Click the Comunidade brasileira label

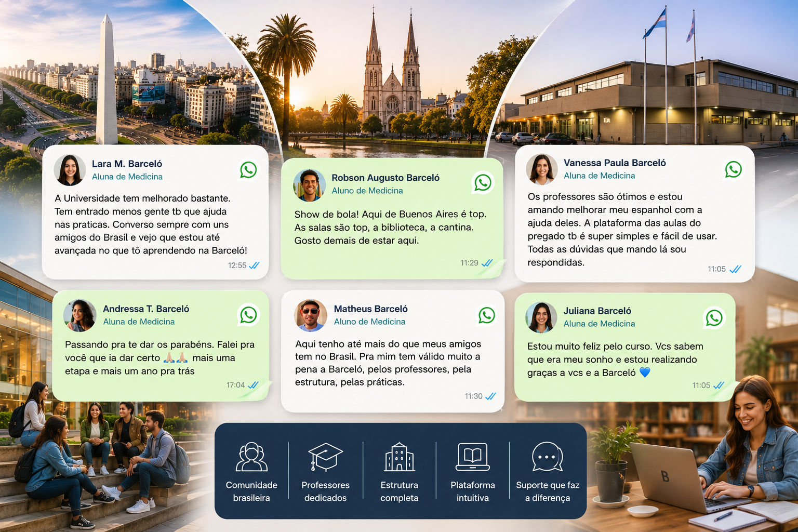click(x=251, y=491)
